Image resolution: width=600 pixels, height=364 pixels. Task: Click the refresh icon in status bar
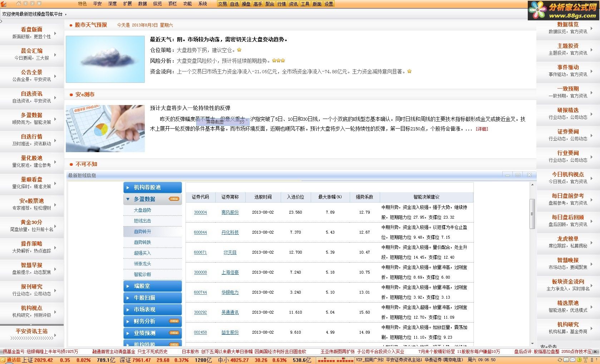coord(560,360)
